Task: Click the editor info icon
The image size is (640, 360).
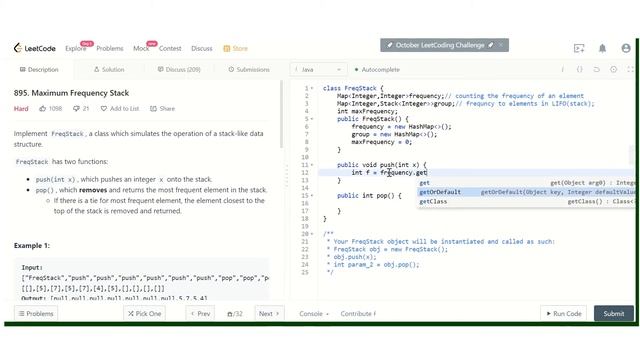Action: [x=562, y=69]
